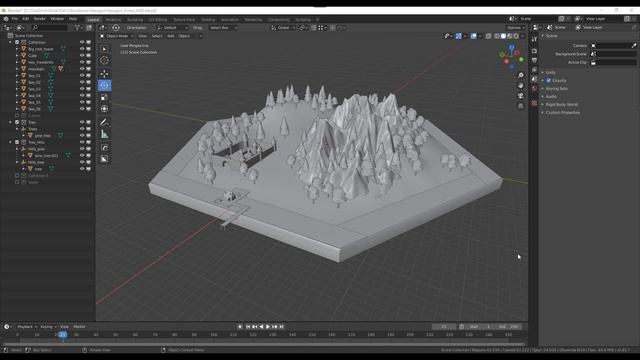Open the timeline Playback menu
Viewport: 640px width, 360px height.
[x=27, y=327]
